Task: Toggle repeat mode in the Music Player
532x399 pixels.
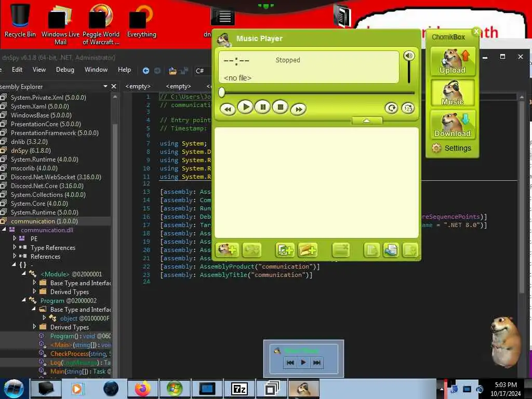Action: [391, 108]
